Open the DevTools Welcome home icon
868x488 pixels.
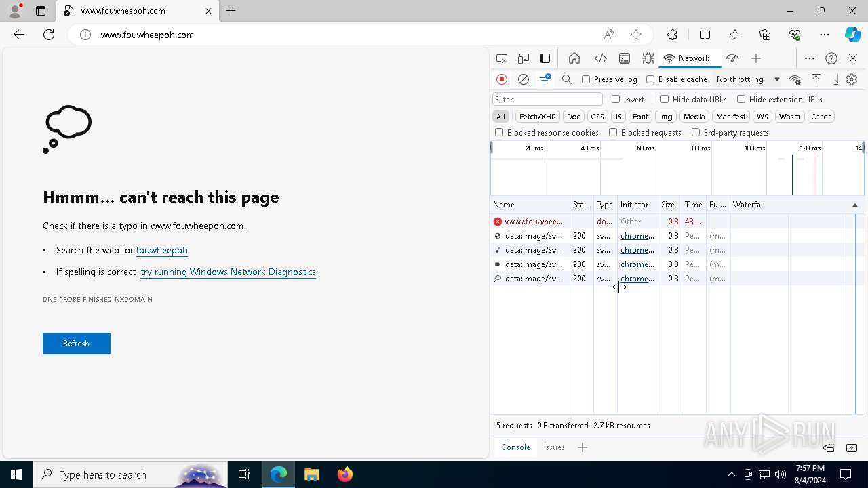574,58
